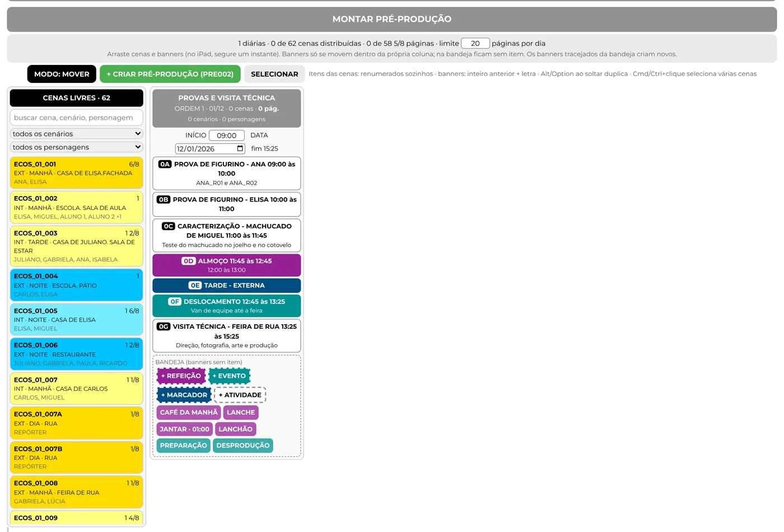Click the SELECIONAR button

[274, 74]
